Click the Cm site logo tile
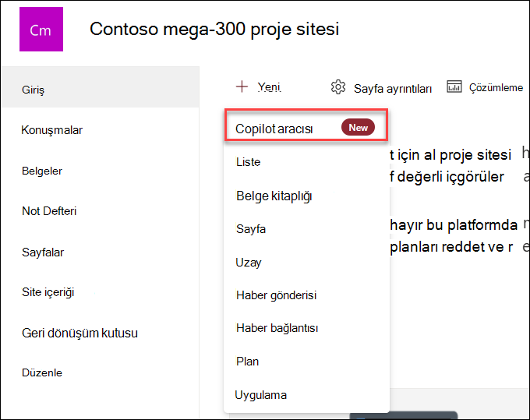The width and height of the screenshot is (530, 420). point(41,29)
